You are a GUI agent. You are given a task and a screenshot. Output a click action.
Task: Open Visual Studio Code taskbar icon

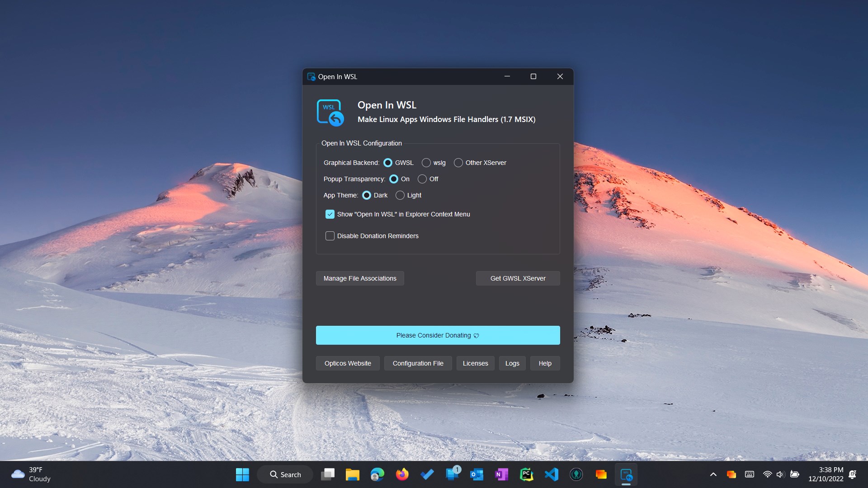pos(551,474)
